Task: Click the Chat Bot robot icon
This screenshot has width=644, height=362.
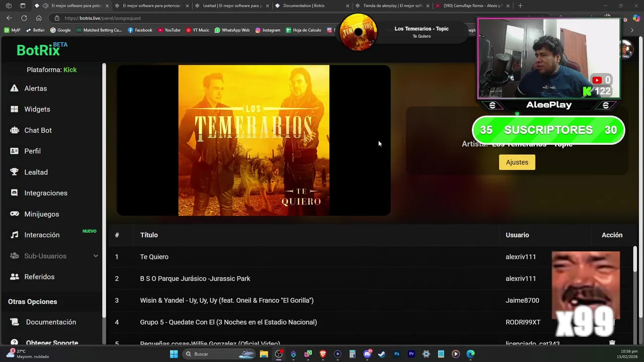Action: pos(14,130)
